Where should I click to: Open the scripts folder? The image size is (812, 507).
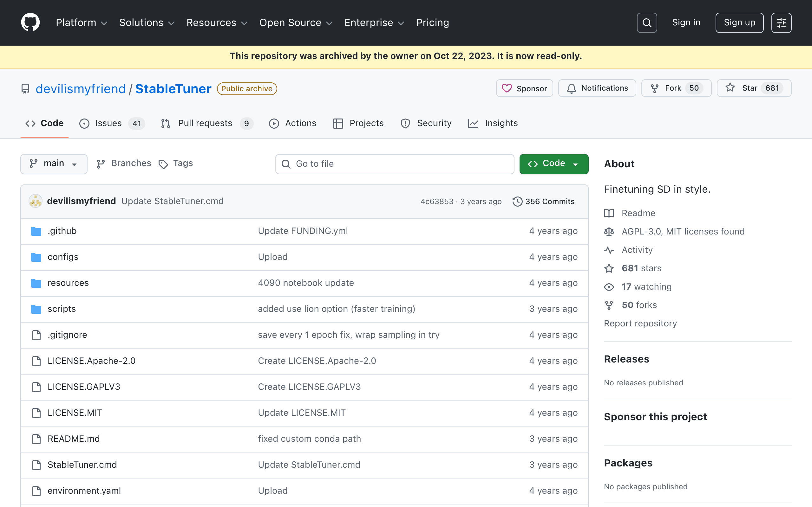pos(62,309)
